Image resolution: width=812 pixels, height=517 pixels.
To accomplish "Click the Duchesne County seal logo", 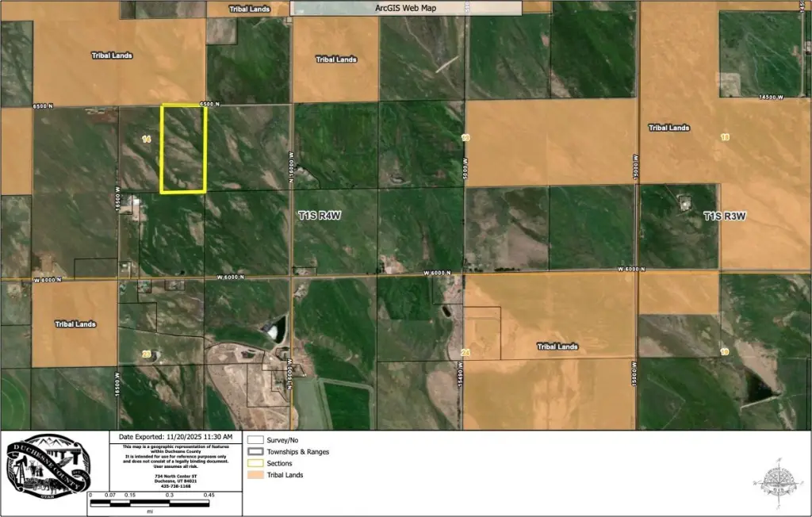I will (49, 472).
